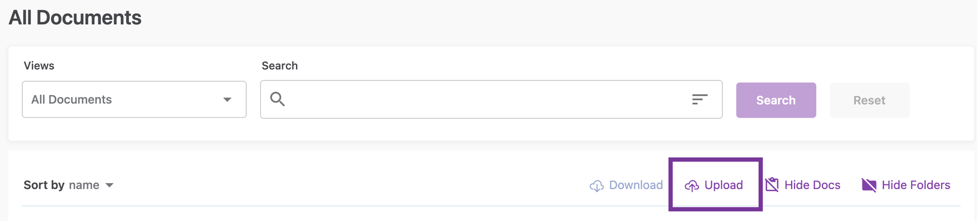Click the Sort by label
This screenshot has width=980, height=224.
pyautogui.click(x=44, y=185)
